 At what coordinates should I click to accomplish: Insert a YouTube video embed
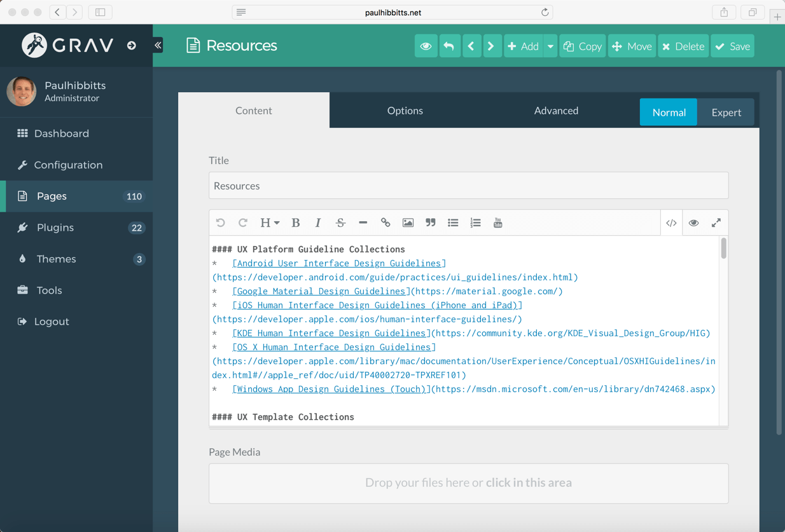(x=497, y=222)
